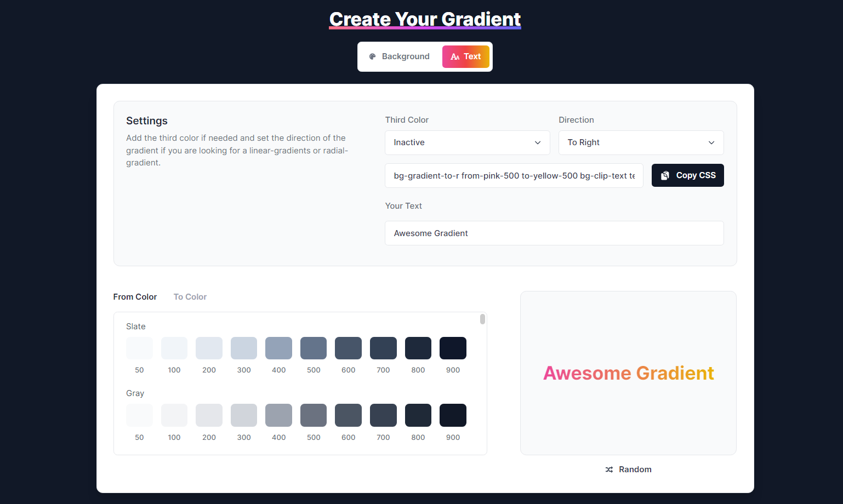Click the clipboard icon in Copy CSS
The width and height of the screenshot is (843, 504).
click(665, 175)
